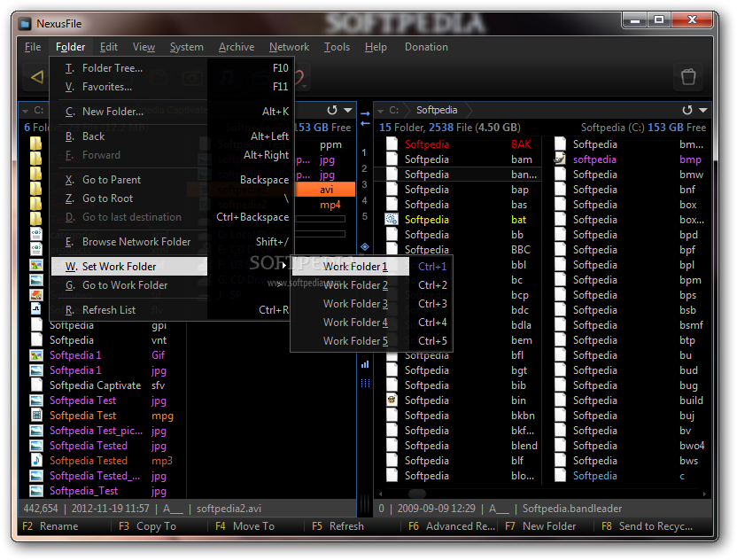The height and width of the screenshot is (560, 737).
Task: Click the Softpedia 1 Gif image icon
Action: coord(36,355)
